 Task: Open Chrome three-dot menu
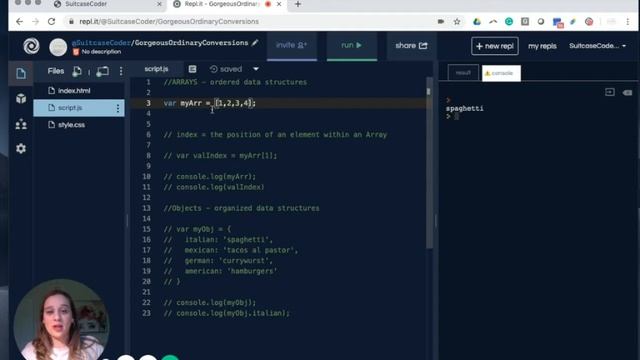[628, 22]
